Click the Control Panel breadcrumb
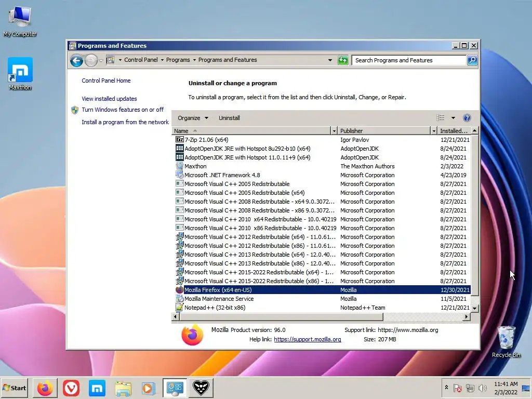 pos(141,60)
